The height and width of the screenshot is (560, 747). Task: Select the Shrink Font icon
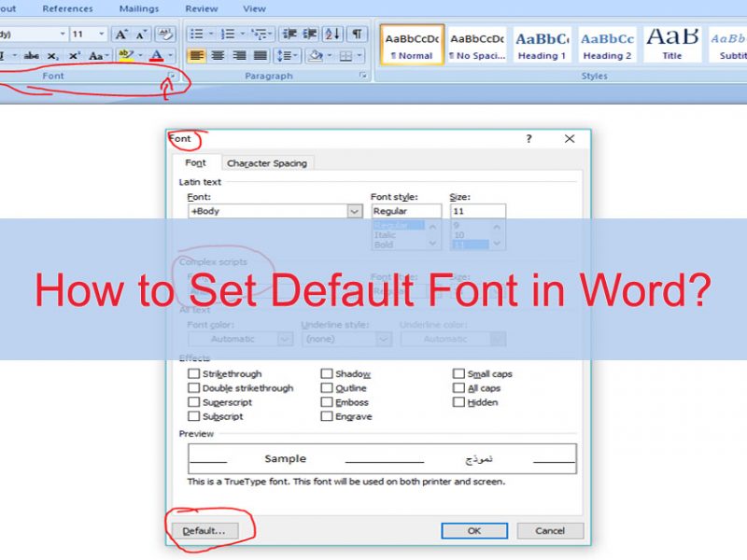[x=140, y=34]
